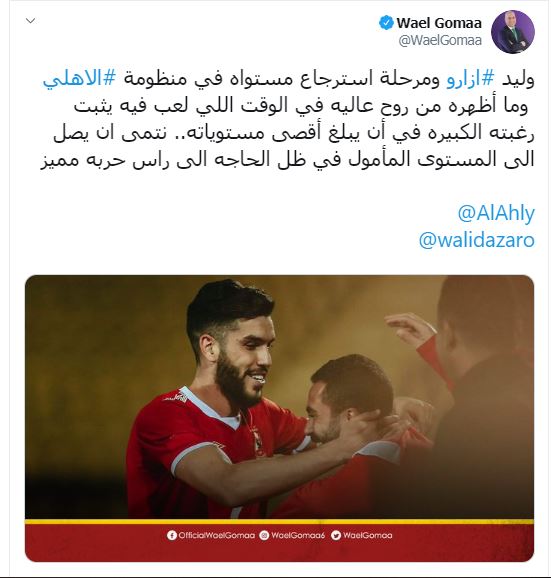Click the Facebook icon in the image footer
Screen dimensions: 551x578
point(171,535)
